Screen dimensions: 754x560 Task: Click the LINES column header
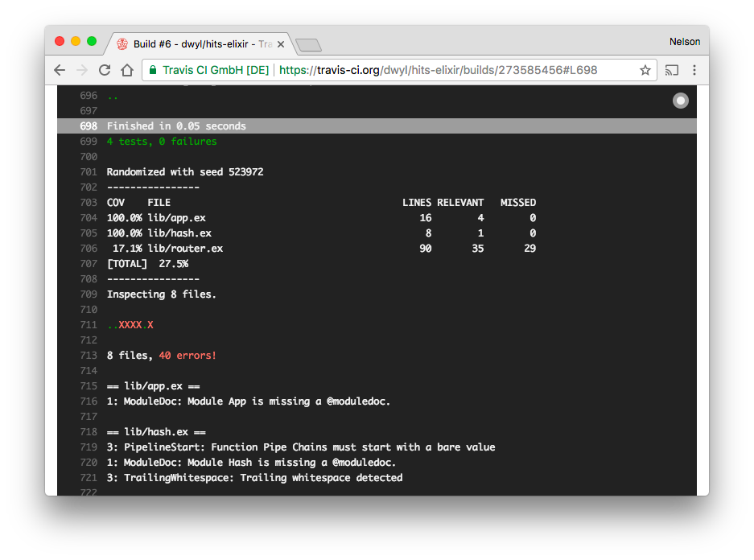coord(417,203)
